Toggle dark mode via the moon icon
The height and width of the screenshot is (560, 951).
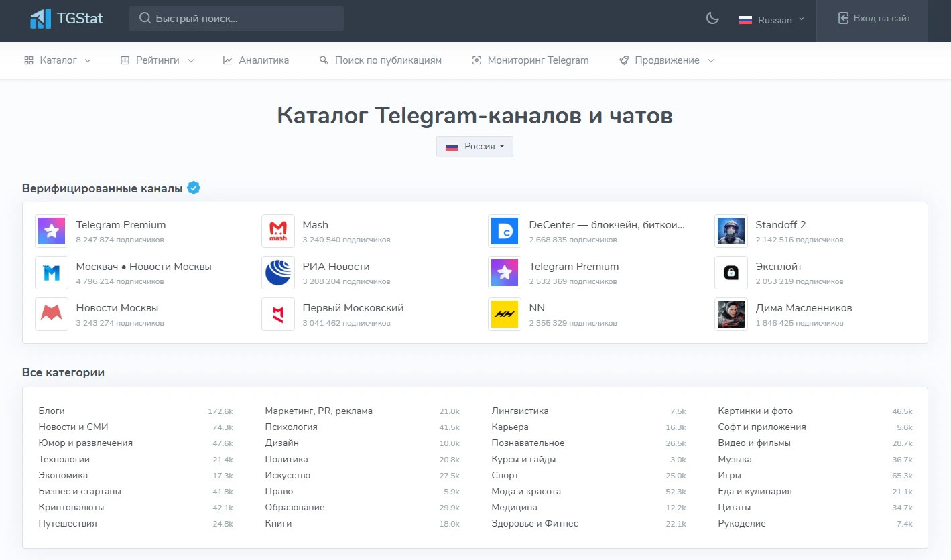coord(712,18)
